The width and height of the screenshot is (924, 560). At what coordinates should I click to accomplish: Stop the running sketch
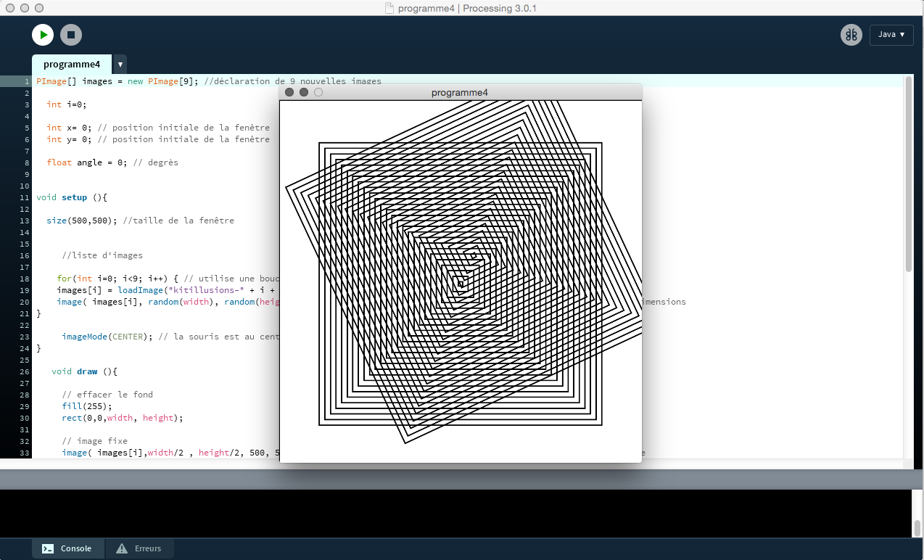tap(70, 35)
